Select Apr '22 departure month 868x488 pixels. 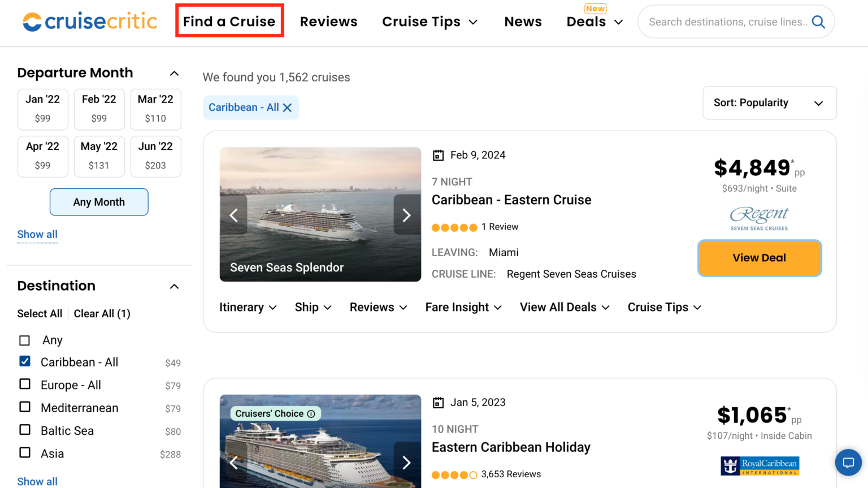pos(43,156)
